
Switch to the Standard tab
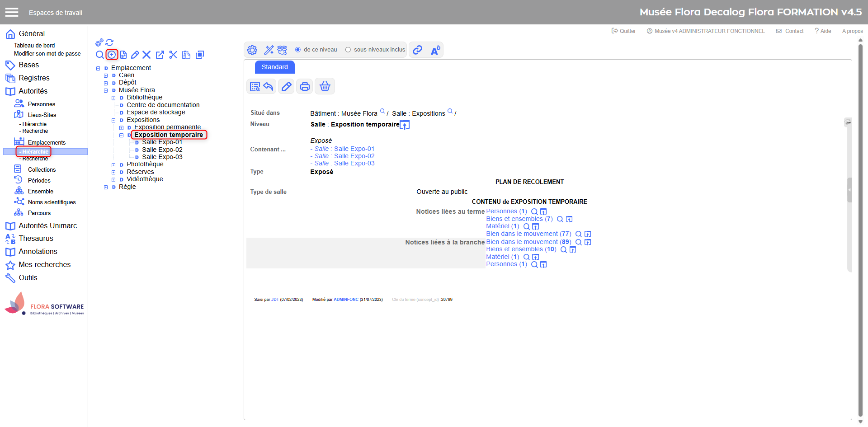pos(274,67)
